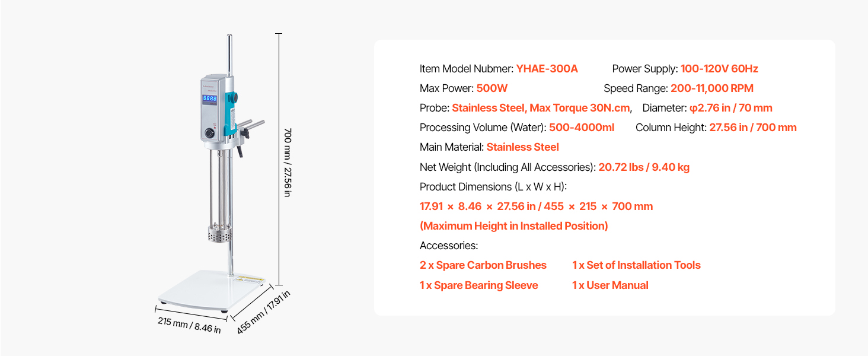868x356 pixels.
Task: Click the black locking lever handle
Action: coord(240,150)
